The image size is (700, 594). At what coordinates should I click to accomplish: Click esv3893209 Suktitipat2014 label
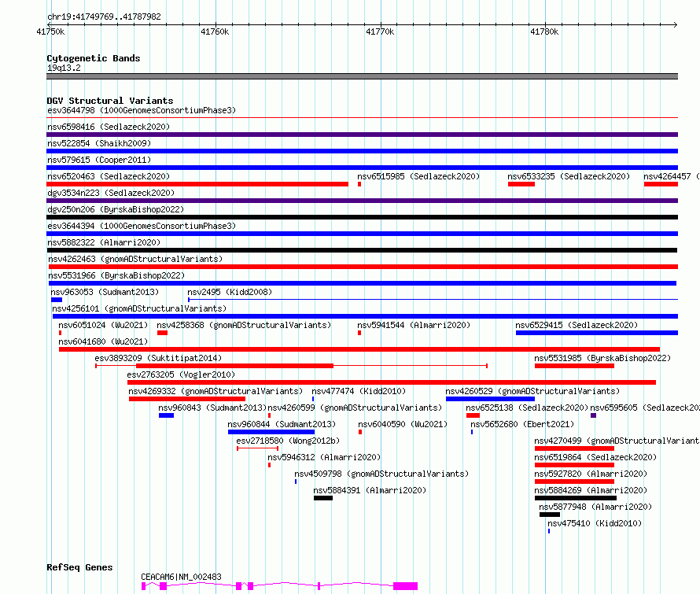click(x=158, y=358)
